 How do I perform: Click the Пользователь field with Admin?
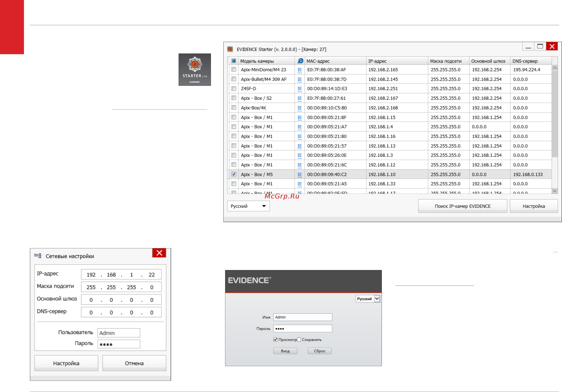[119, 333]
